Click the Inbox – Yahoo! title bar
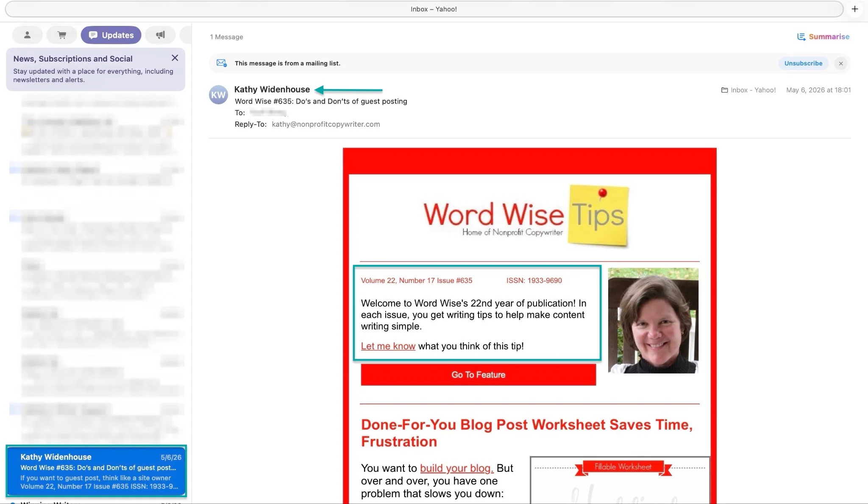868x504 pixels. click(x=424, y=9)
